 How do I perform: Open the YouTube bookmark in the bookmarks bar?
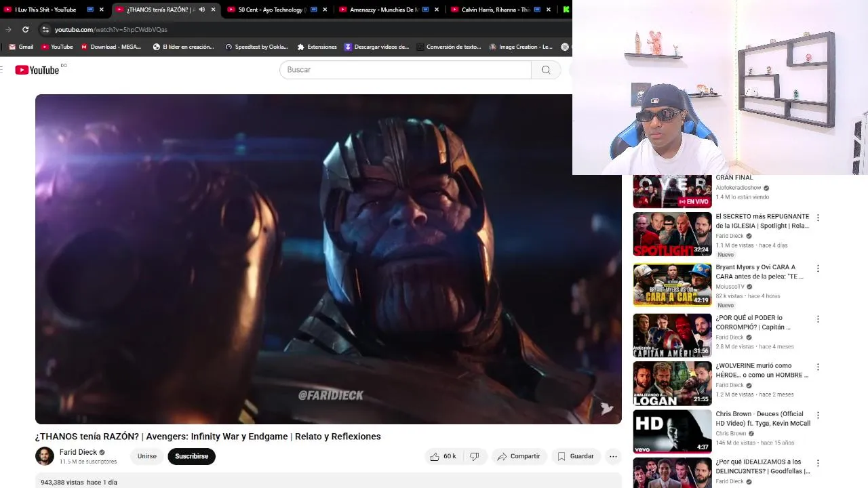click(x=57, y=47)
